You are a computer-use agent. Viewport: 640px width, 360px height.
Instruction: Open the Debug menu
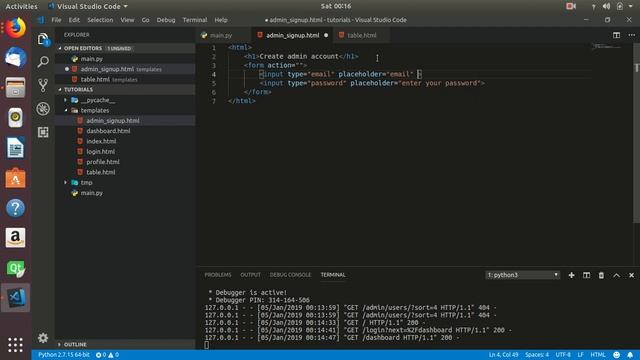tap(166, 20)
